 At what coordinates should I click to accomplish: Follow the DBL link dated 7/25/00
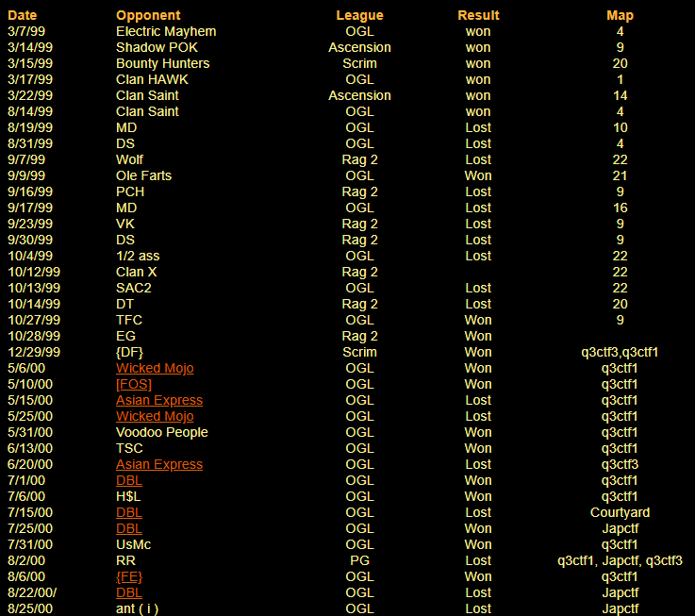pyautogui.click(x=129, y=528)
